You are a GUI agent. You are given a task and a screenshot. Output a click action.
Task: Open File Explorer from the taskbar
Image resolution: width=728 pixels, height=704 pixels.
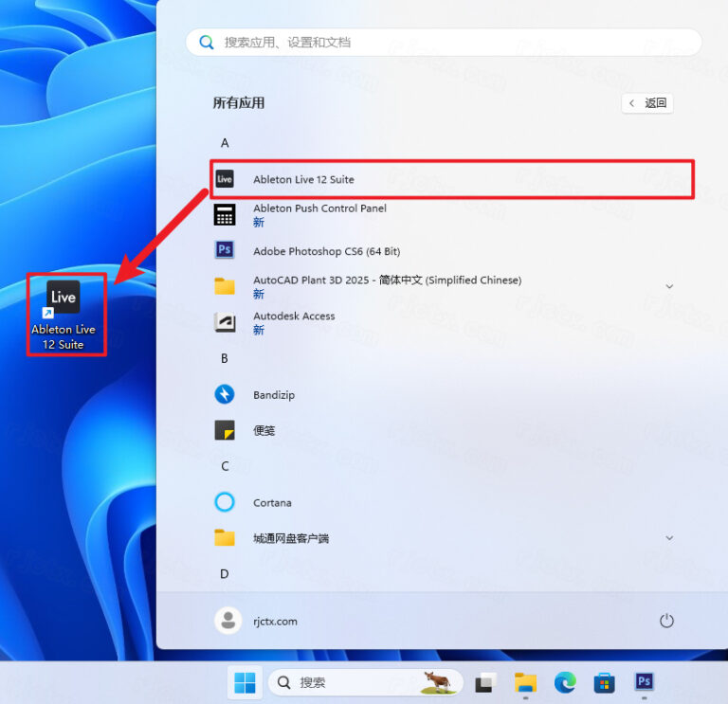525,682
